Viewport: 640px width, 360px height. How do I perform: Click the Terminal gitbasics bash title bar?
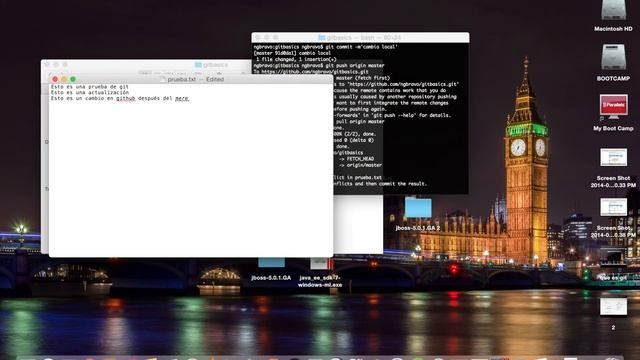pos(360,38)
